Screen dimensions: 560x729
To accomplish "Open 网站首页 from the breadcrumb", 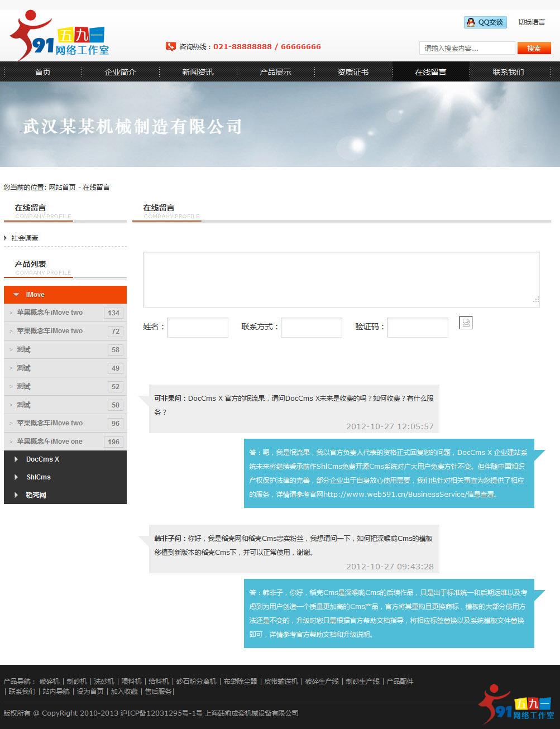I will 62,187.
